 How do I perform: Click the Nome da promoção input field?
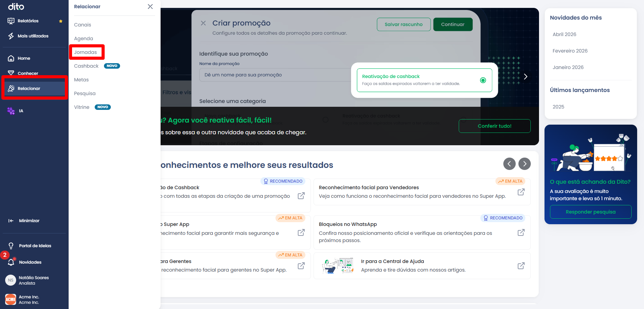(274, 75)
